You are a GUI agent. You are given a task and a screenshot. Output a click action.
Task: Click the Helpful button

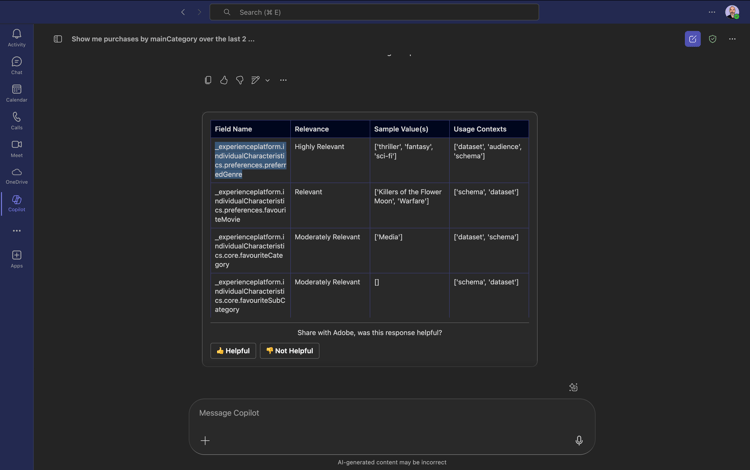coord(233,350)
